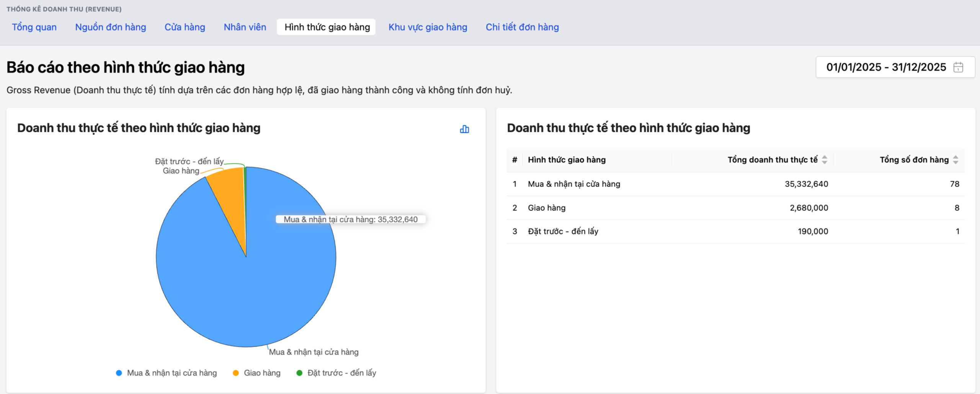Viewport: 980px width, 394px height.
Task: Switch to Khu vực giao hàng tab
Action: pyautogui.click(x=428, y=27)
